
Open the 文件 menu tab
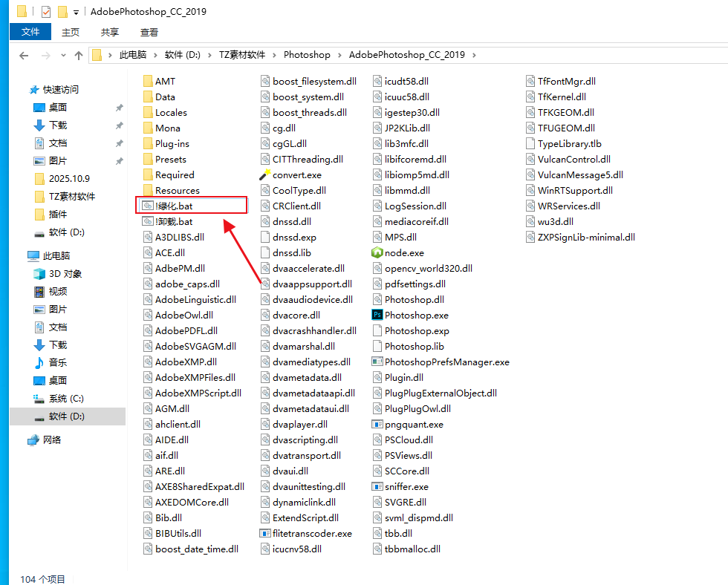click(30, 32)
